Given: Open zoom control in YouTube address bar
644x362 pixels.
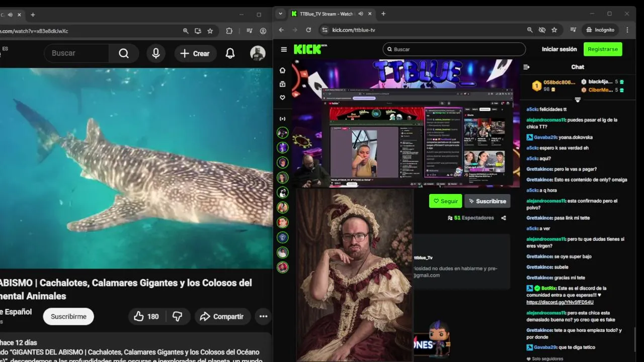Looking at the screenshot, I should 186,31.
